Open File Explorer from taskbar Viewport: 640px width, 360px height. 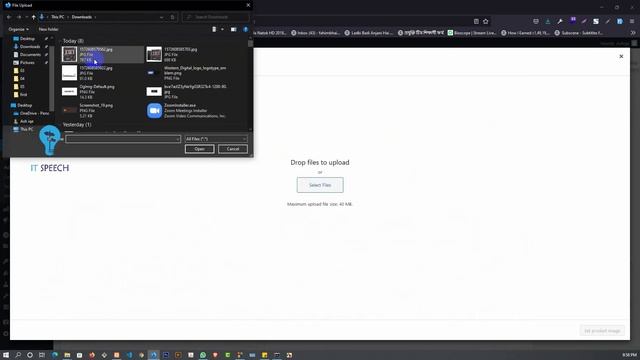67,355
